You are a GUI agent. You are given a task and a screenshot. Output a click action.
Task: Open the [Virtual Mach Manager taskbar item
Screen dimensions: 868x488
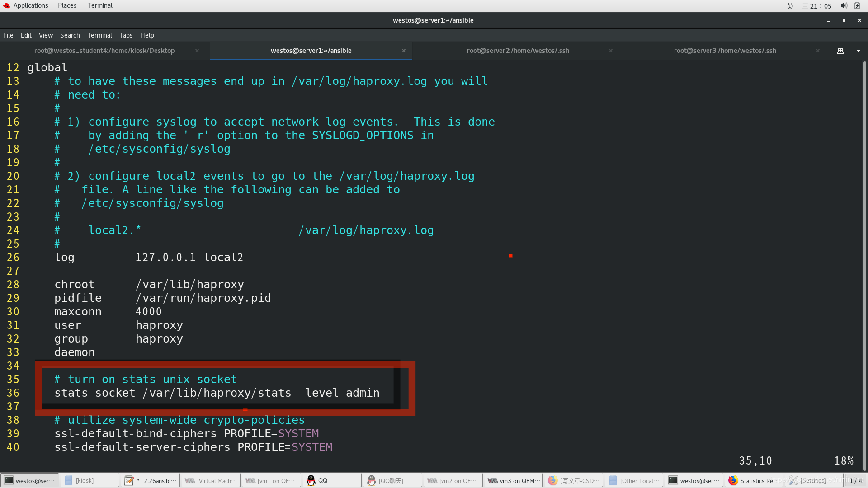click(x=211, y=480)
